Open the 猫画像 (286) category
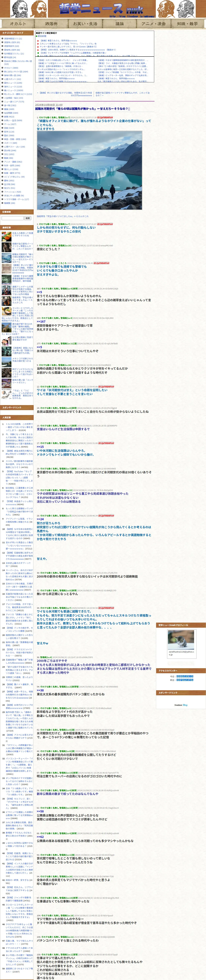206x980 pixels. pyautogui.click(x=9, y=203)
